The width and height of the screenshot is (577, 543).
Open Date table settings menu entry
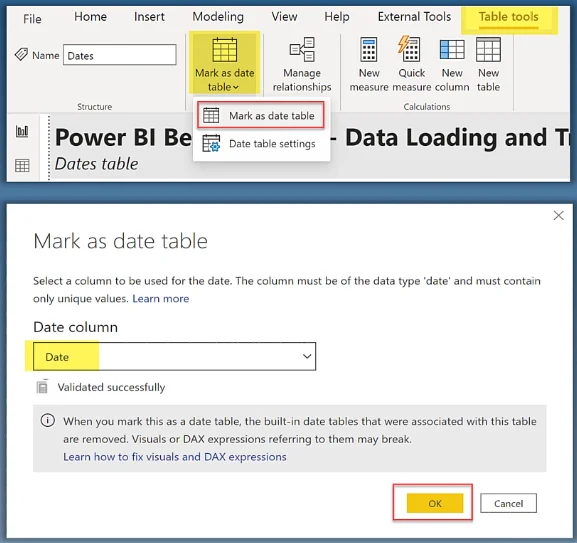click(x=261, y=144)
